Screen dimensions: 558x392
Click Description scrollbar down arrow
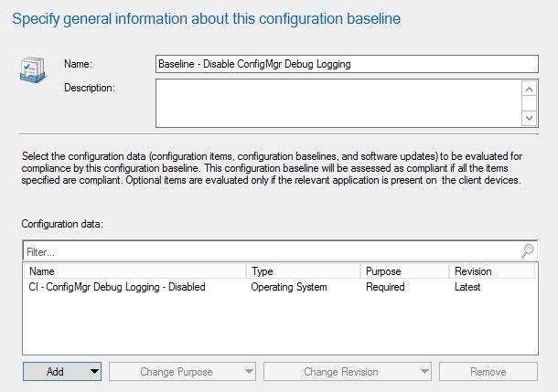(529, 118)
